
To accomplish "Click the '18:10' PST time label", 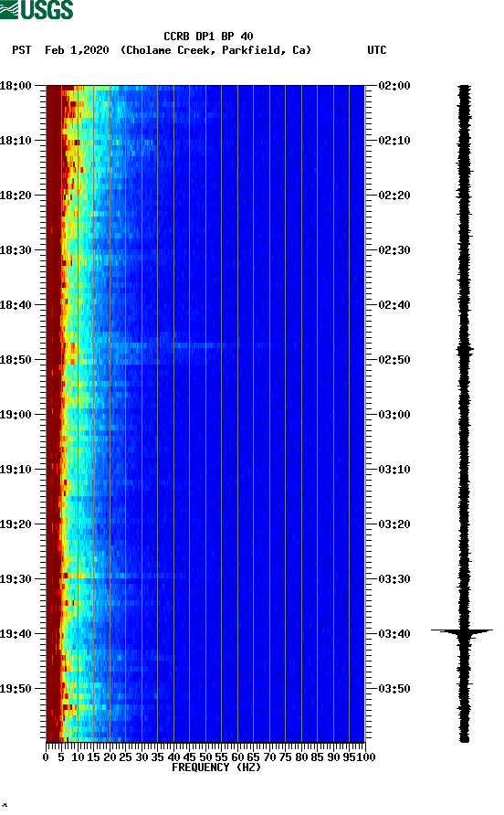I will point(16,141).
